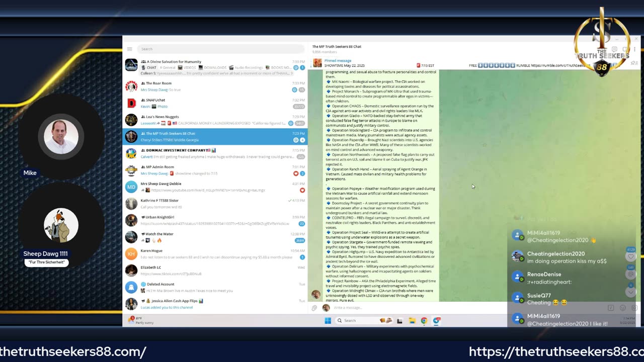Open Lea's News Nuggets chat
Image resolution: width=644 pixels, height=362 pixels.
(x=215, y=120)
